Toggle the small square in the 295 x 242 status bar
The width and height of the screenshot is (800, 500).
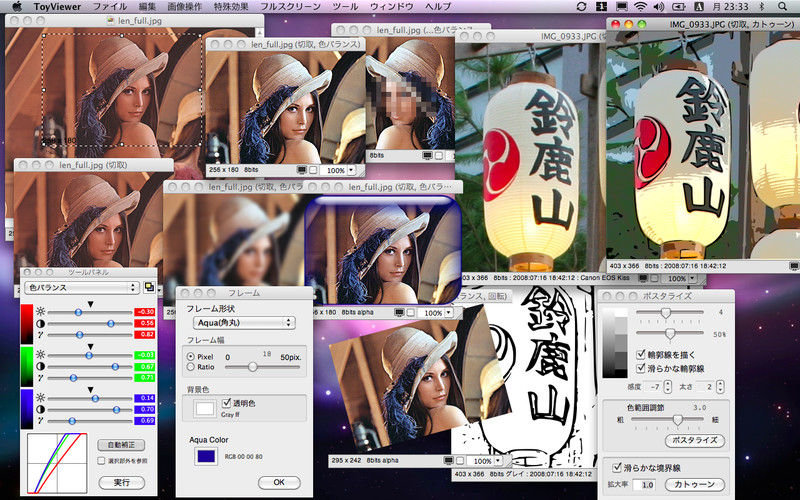click(x=460, y=461)
